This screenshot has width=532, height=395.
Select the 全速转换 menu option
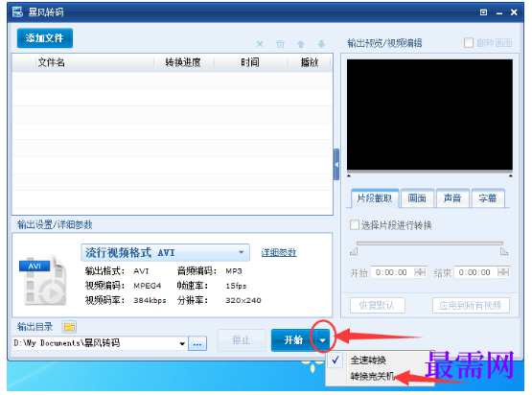pyautogui.click(x=368, y=360)
